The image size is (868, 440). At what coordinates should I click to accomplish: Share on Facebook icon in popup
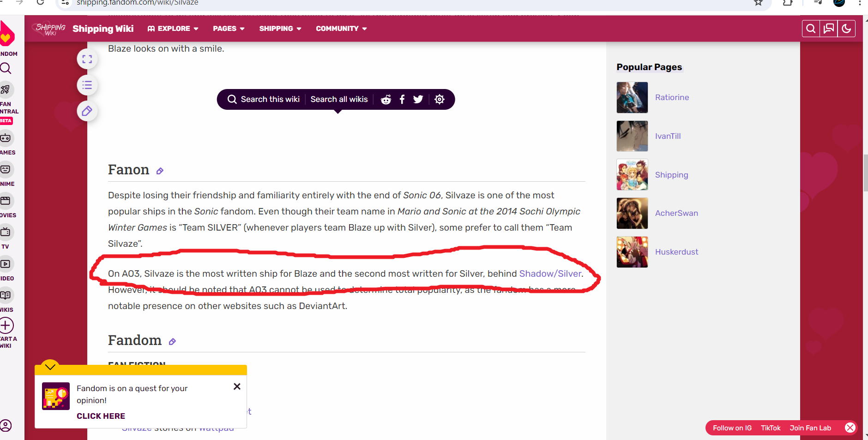402,100
